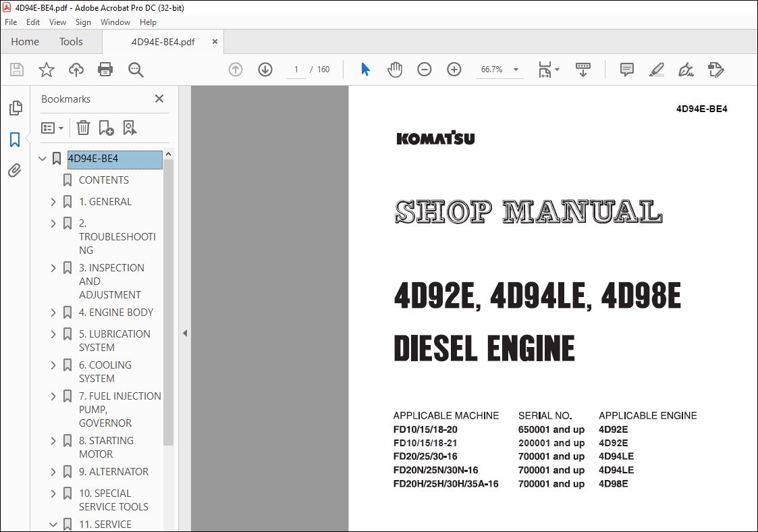This screenshot has width=758, height=532.
Task: Open the Help menu
Action: (x=148, y=22)
